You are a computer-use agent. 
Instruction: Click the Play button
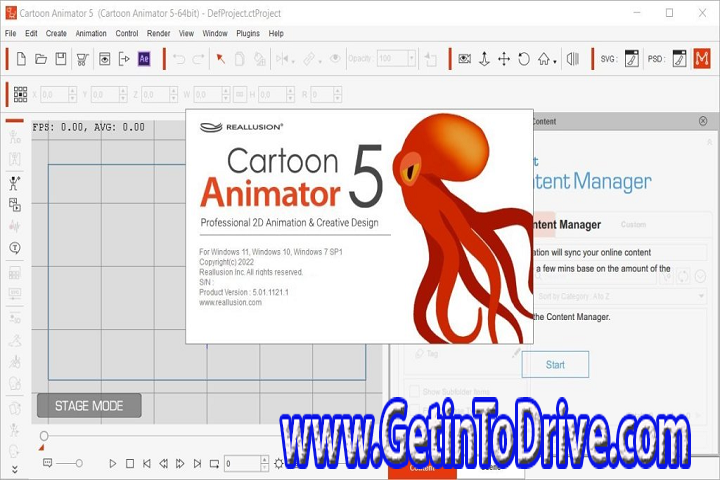pos(112,463)
